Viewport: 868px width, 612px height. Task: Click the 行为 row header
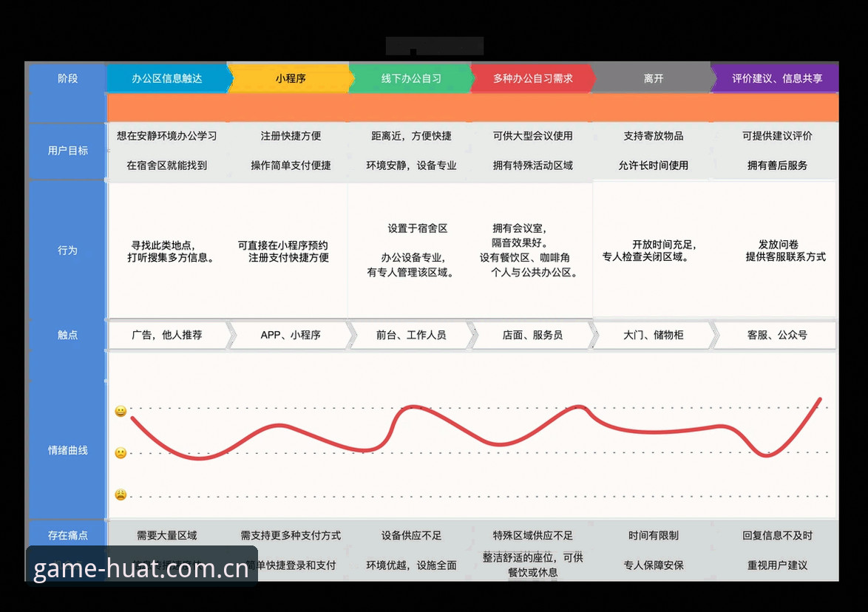tap(67, 251)
